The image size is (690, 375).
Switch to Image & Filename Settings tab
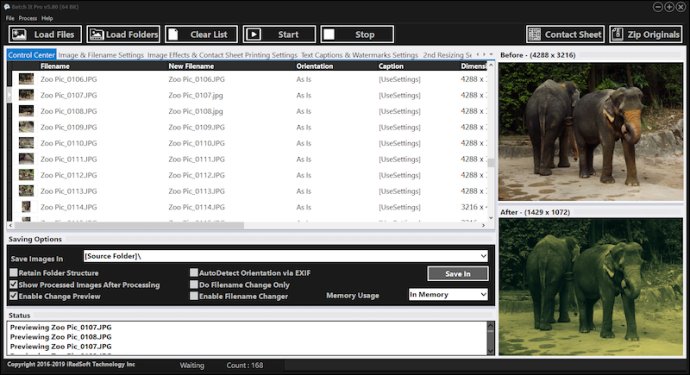[101, 55]
